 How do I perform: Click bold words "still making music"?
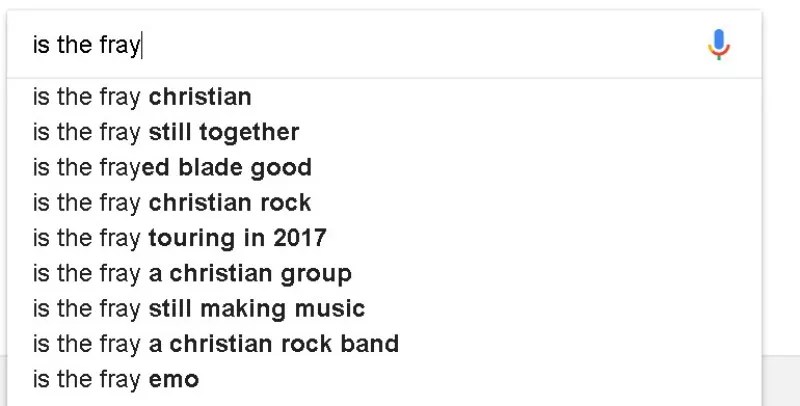(257, 308)
